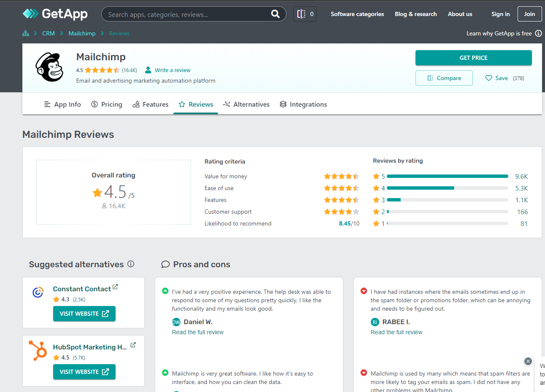545x392 pixels.
Task: Click Learn why GetApp is free
Action: click(499, 33)
